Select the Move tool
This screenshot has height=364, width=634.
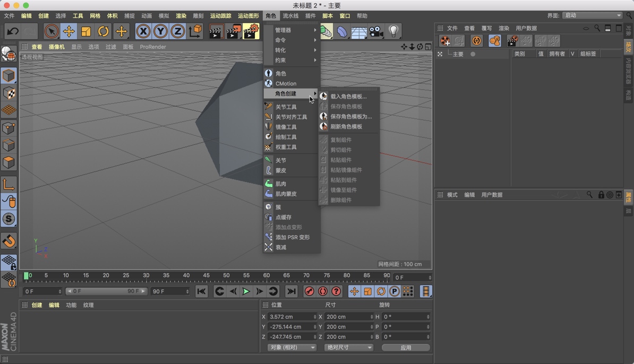pos(68,31)
